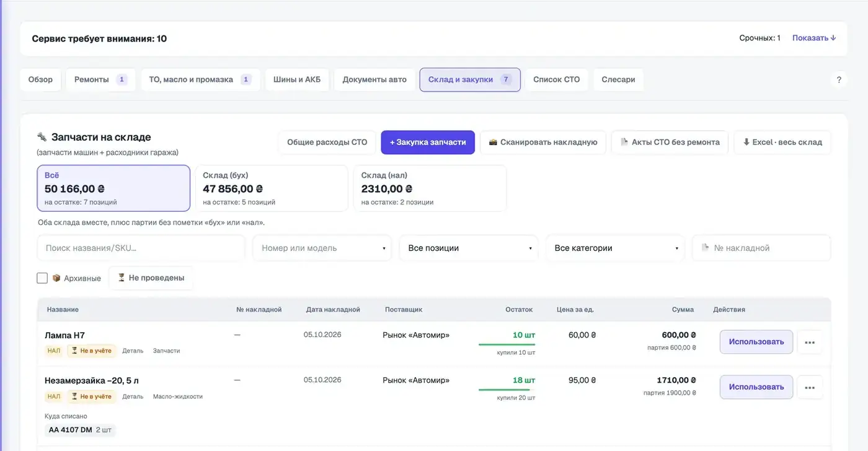Expand urgent items via Показать link
This screenshot has height=451, width=868.
pyautogui.click(x=814, y=38)
